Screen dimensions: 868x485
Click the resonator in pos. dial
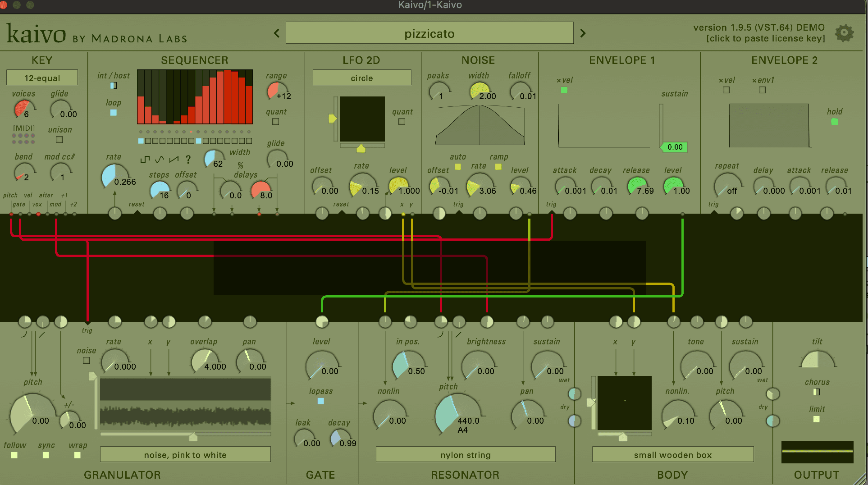click(408, 366)
